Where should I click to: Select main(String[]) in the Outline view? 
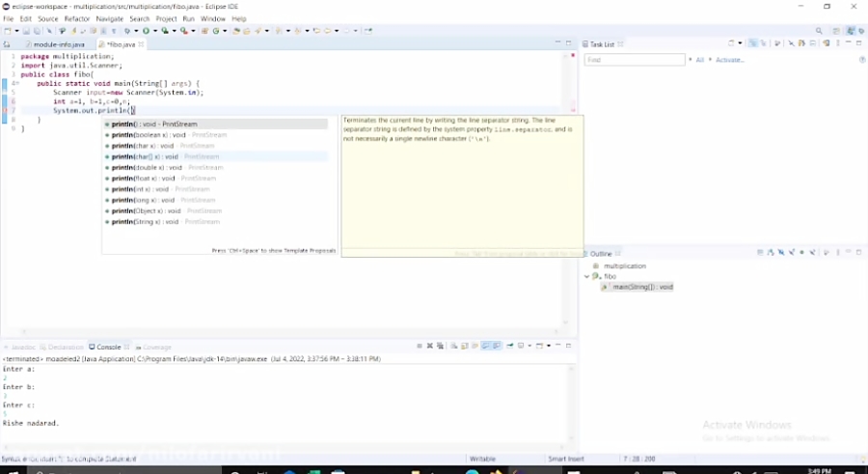tap(641, 287)
